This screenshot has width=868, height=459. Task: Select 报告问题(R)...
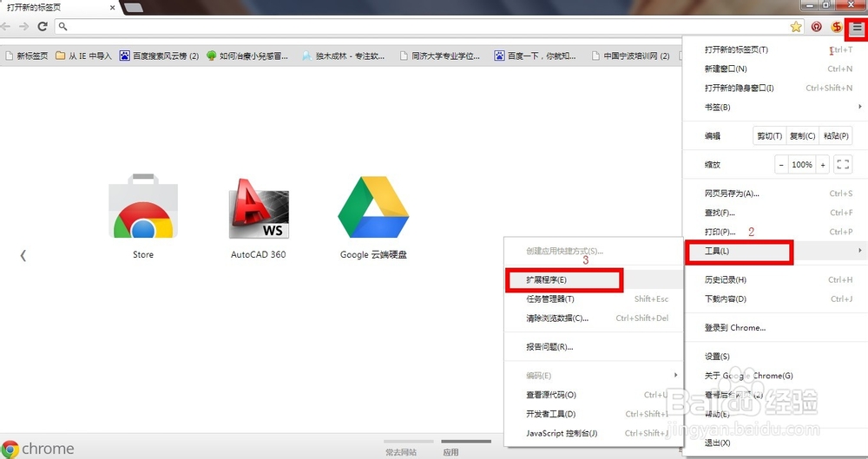pyautogui.click(x=594, y=346)
